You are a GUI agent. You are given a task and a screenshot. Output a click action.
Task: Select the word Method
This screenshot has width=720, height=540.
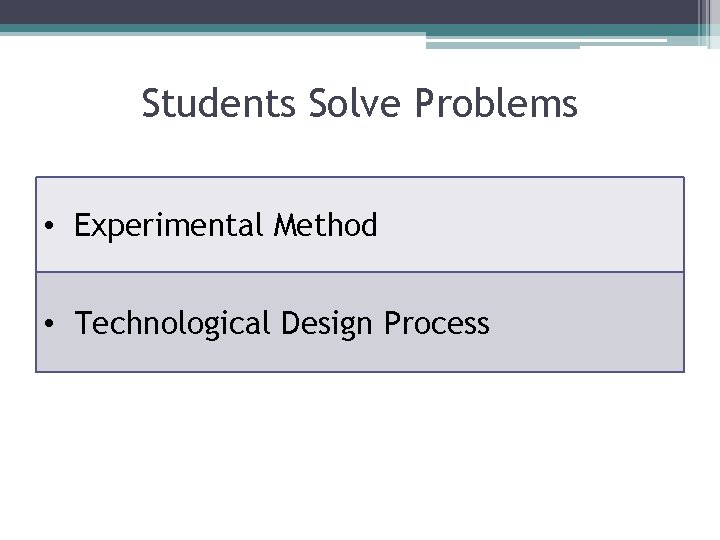coord(326,225)
